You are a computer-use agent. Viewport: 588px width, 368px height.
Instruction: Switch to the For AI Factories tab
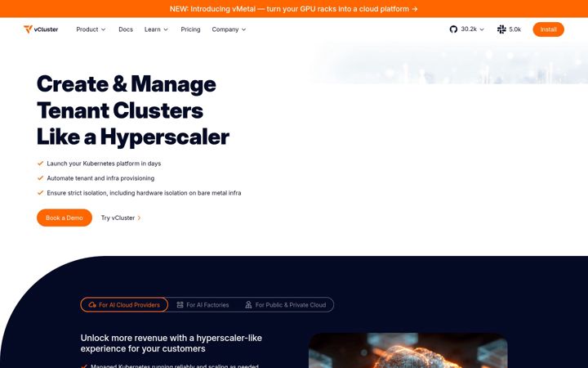[x=203, y=305]
